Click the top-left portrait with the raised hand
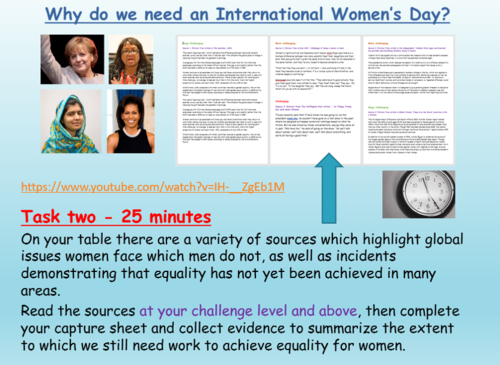 coord(72,59)
